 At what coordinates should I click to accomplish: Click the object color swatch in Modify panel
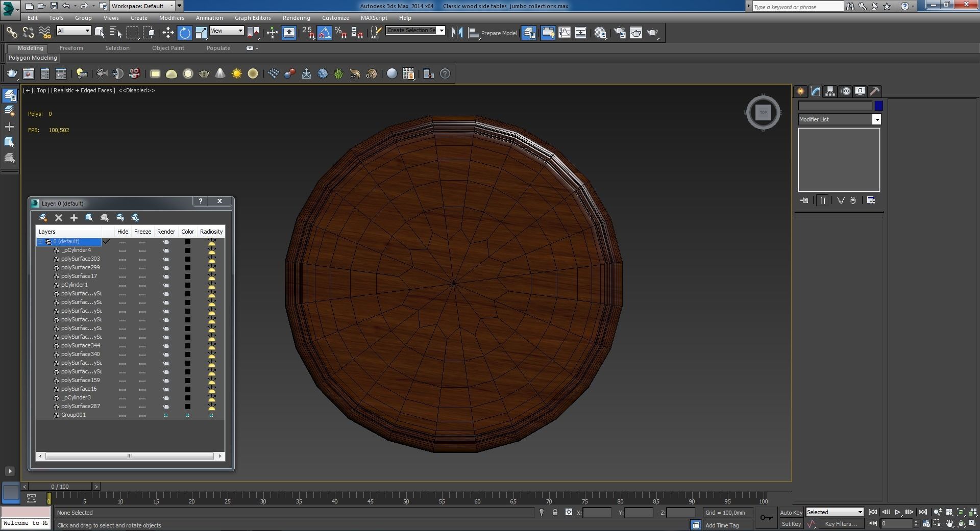[x=878, y=106]
